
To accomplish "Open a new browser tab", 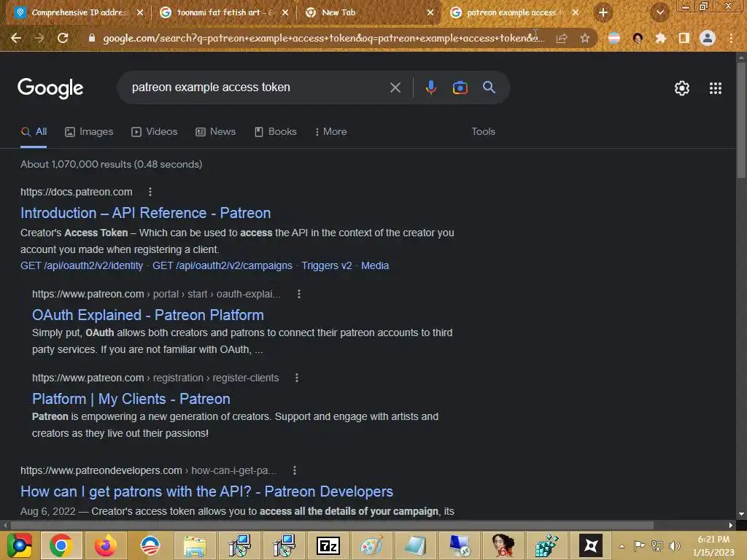I will point(603,12).
